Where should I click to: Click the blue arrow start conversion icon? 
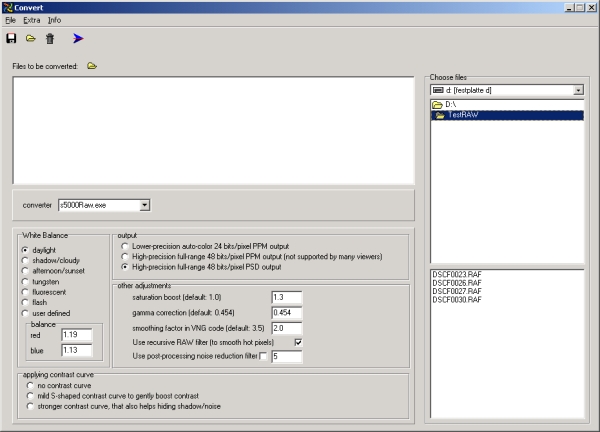point(78,39)
